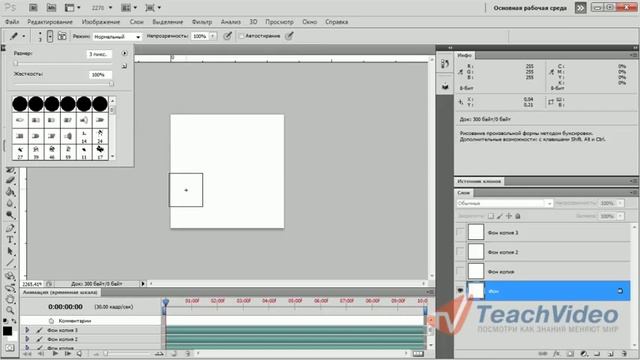This screenshot has width=640, height=360.
Task: Toggle lock all padlock icon
Action: [518, 216]
